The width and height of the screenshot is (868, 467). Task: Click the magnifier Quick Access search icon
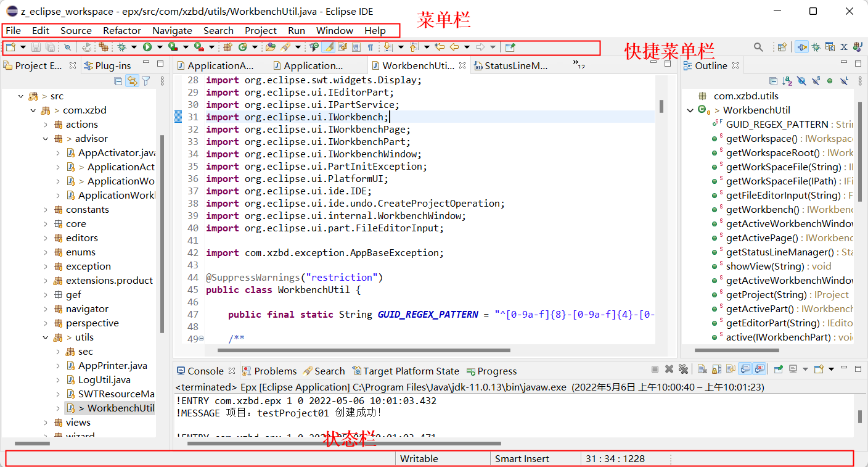tap(758, 47)
